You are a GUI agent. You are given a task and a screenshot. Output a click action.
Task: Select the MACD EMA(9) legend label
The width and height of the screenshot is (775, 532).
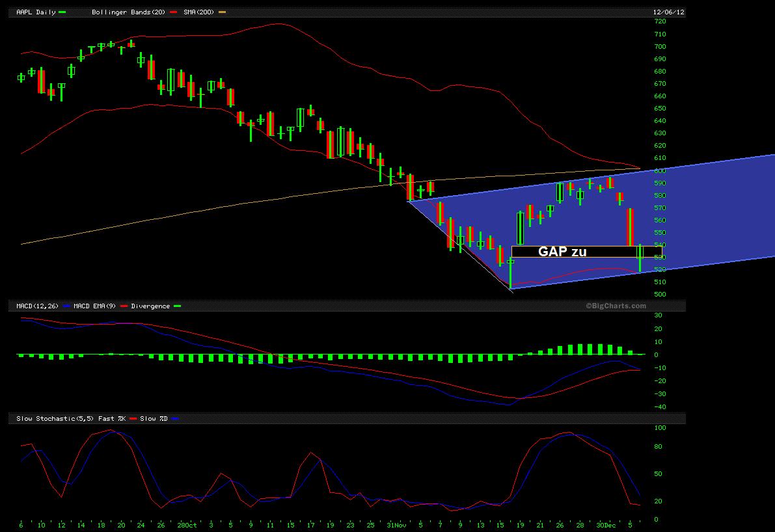click(x=94, y=306)
